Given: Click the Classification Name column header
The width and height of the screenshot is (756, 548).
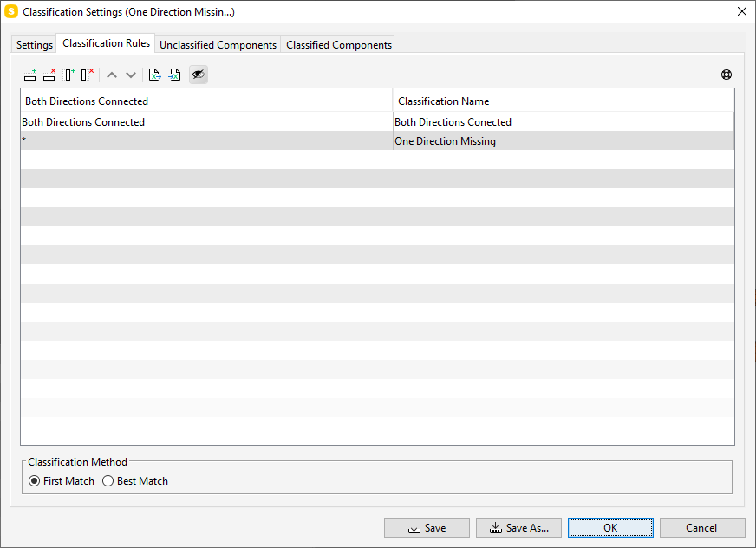Looking at the screenshot, I should [x=564, y=101].
